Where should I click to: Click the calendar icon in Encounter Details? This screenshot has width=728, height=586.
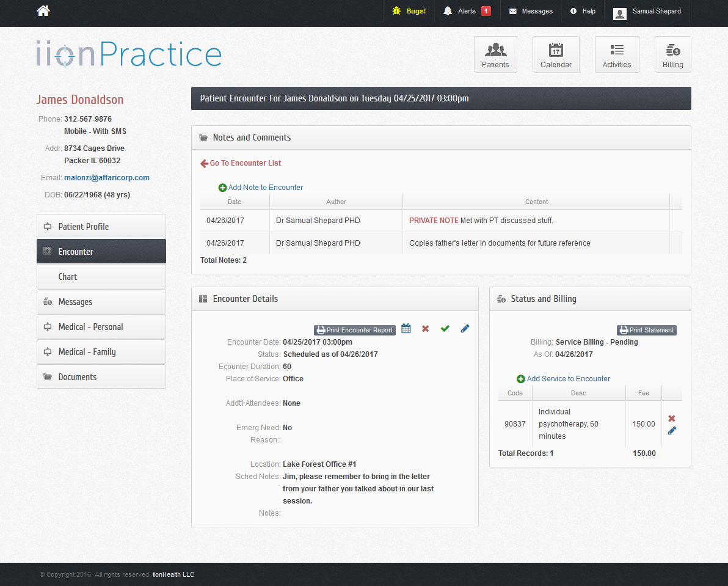click(x=406, y=329)
